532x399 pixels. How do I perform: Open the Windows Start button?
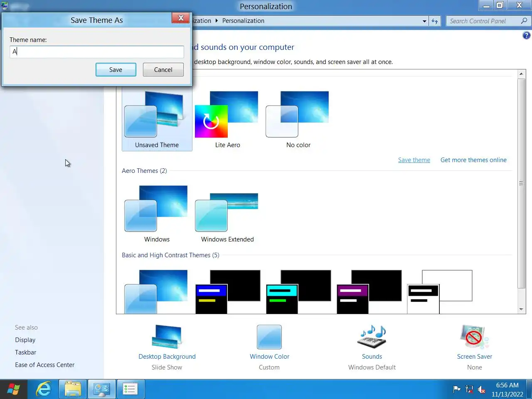point(14,389)
